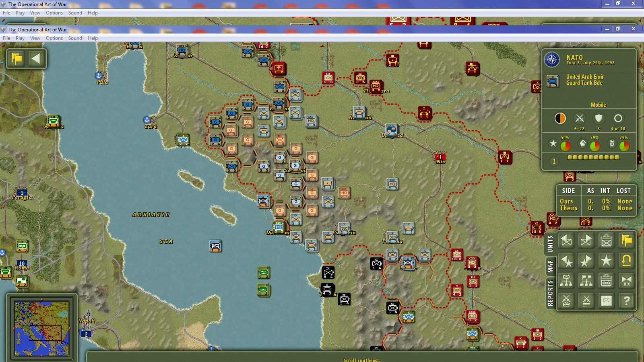Select the Nis city marker on map

click(x=440, y=157)
